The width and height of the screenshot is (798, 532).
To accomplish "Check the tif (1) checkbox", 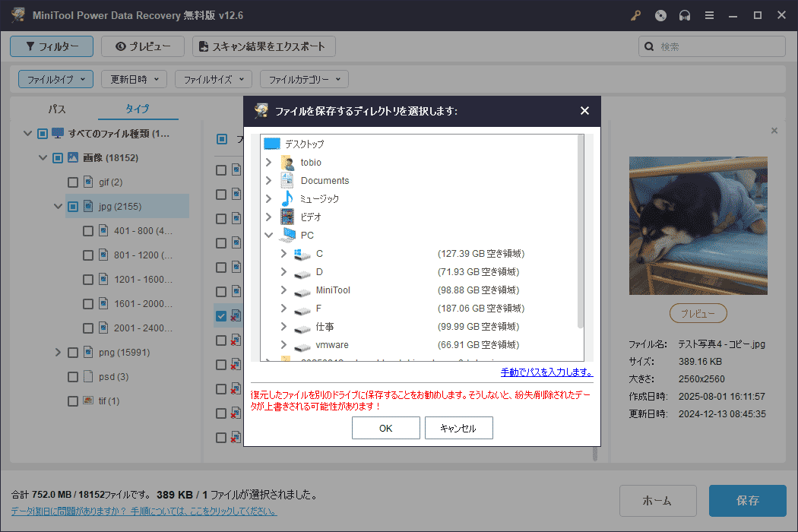I will tap(73, 401).
